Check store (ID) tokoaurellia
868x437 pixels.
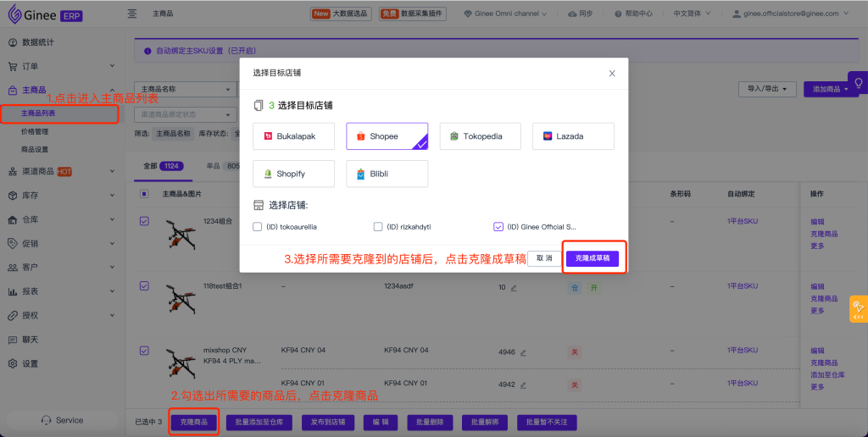coord(258,227)
